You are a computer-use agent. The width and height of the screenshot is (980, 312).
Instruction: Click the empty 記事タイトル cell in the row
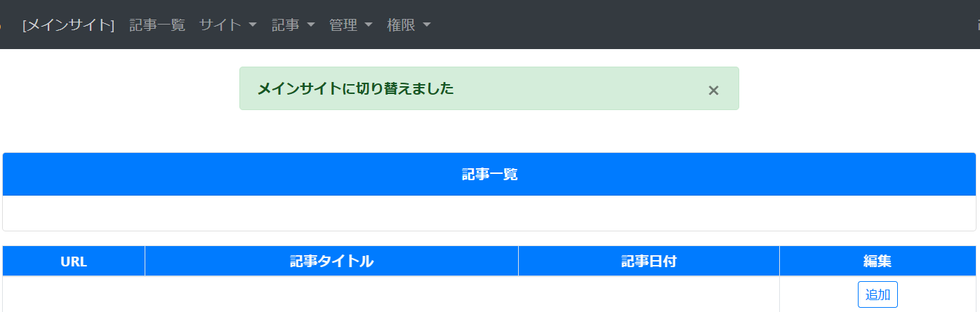(x=331, y=294)
